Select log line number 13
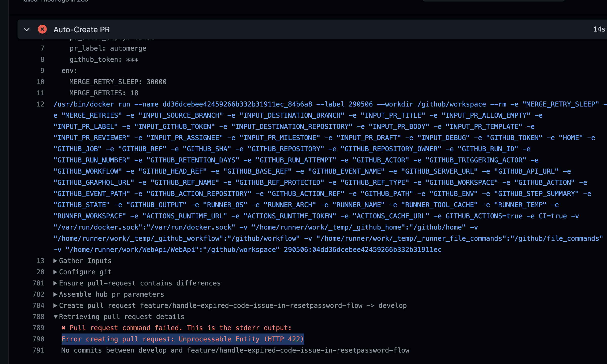This screenshot has height=364, width=607. 40,261
